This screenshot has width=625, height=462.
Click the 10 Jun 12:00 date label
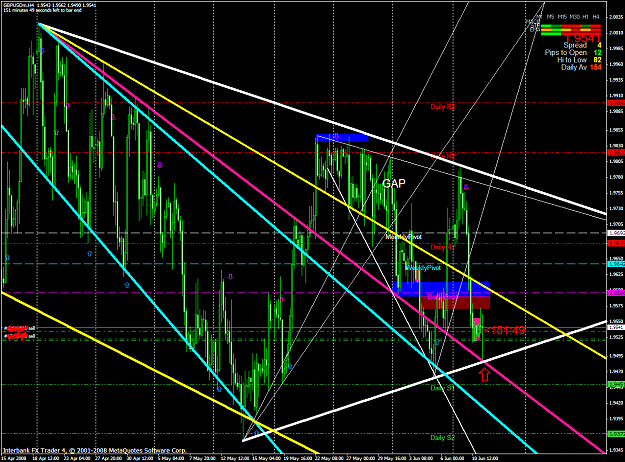pos(485,459)
